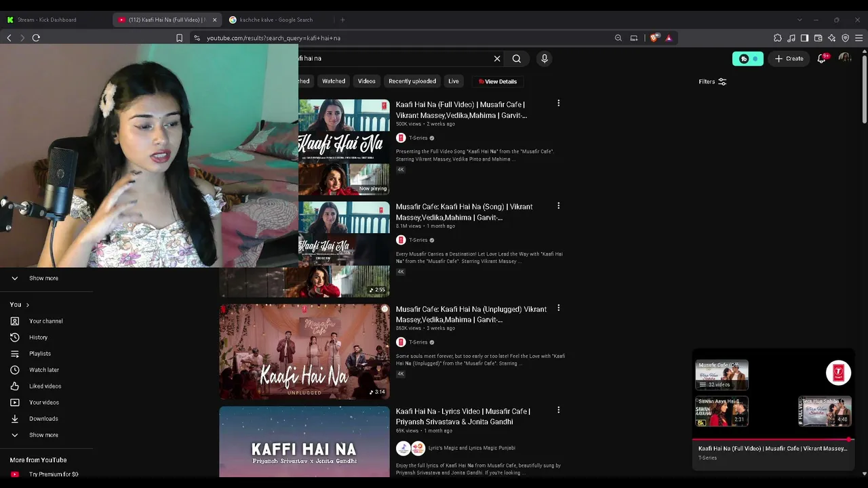868x488 pixels.
Task: Open options for Kaafi Hai Na Lyrics result
Action: point(559,410)
